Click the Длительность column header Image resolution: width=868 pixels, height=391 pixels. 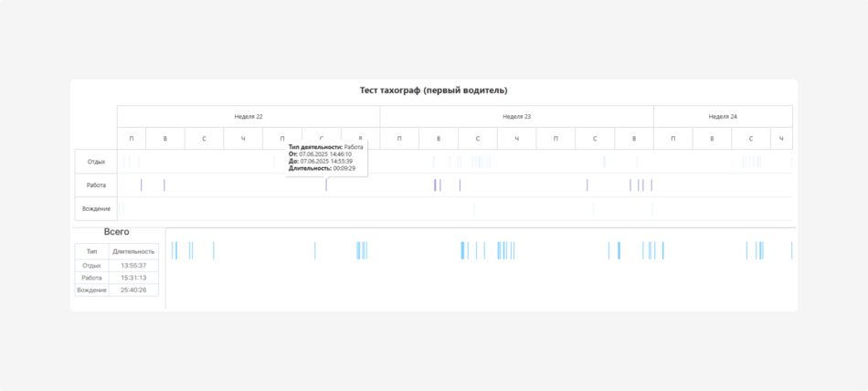pyautogui.click(x=133, y=250)
